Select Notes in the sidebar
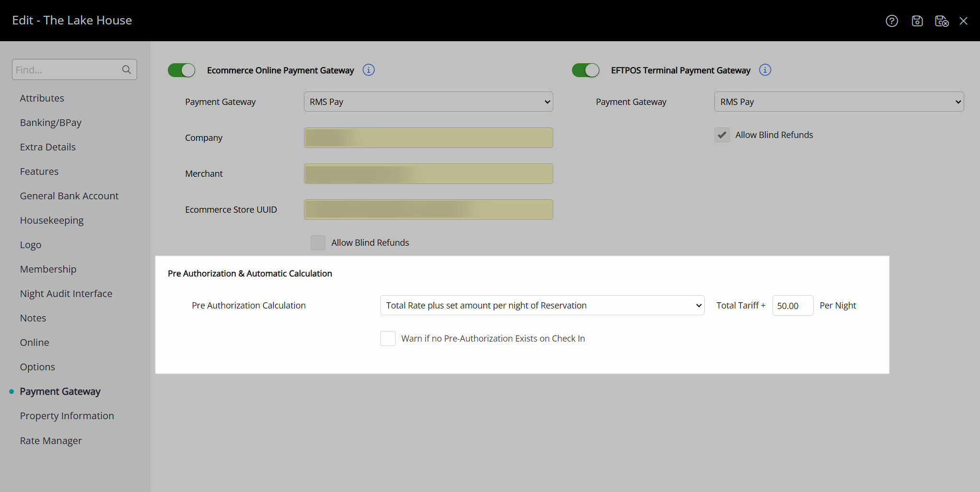The image size is (980, 492). [33, 318]
